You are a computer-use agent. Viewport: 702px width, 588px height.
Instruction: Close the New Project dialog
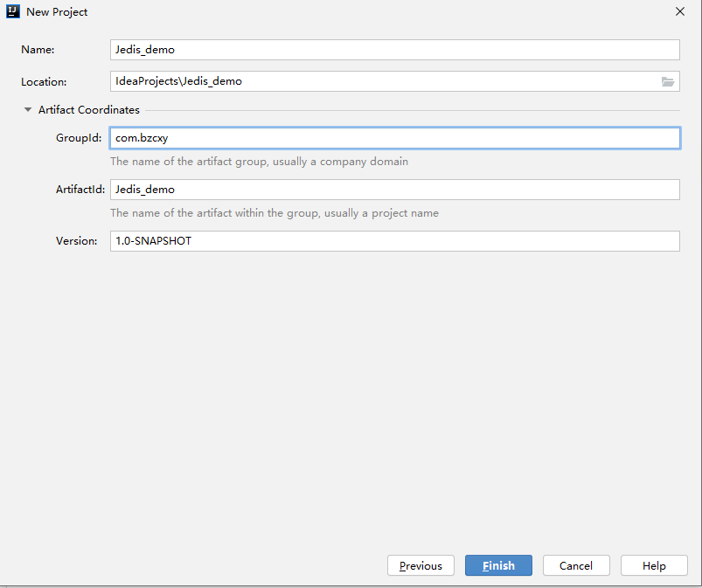point(679,11)
